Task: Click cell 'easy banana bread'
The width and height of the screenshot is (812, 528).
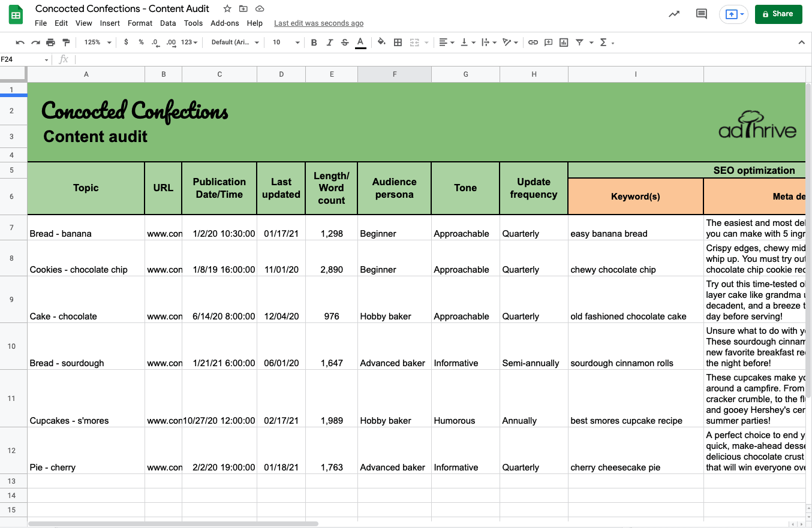Action: pos(636,228)
